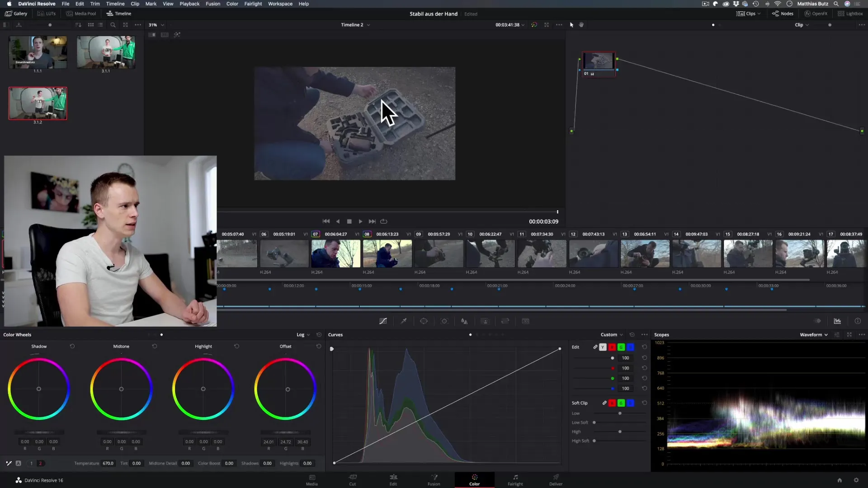Toggle the Y luminance curve channel
Screen dimensions: 868x488
click(603, 347)
